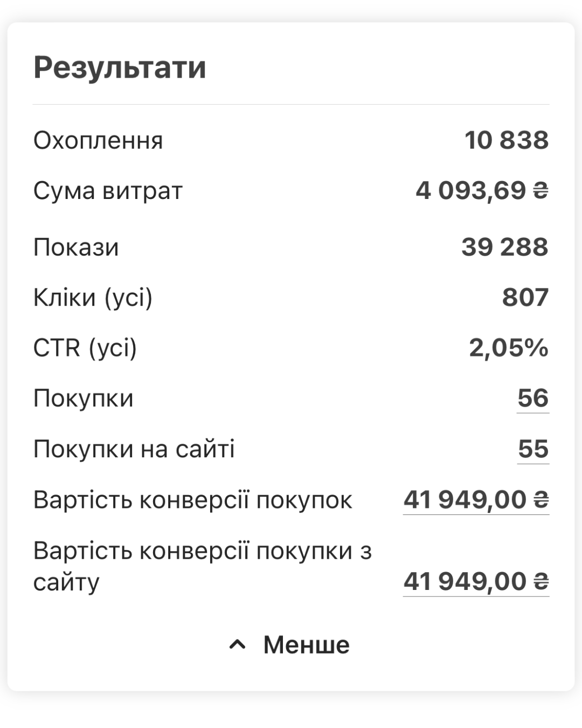Tap the Кліки (усі) row label
Screen dimensions: 582x728
click(x=93, y=298)
